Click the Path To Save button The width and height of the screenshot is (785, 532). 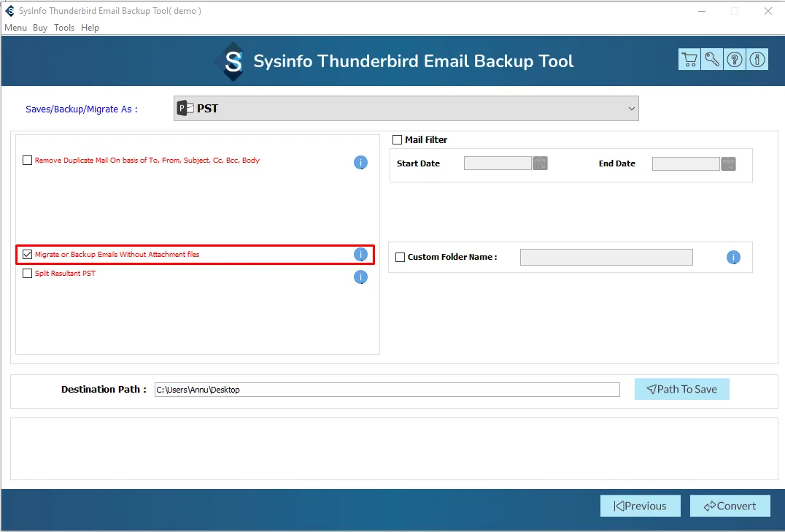click(x=682, y=389)
